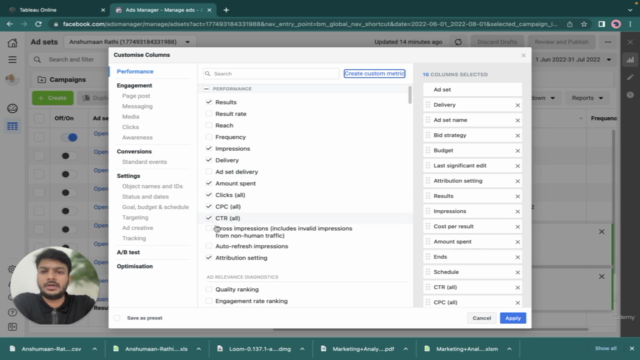Remove the Bid strategy column
The width and height of the screenshot is (640, 360).
click(518, 136)
